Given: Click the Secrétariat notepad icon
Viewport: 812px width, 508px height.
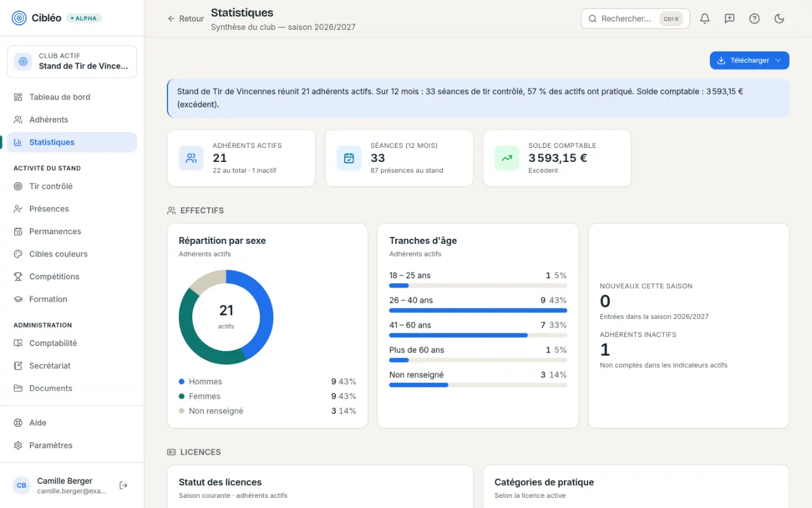Looking at the screenshot, I should point(18,366).
